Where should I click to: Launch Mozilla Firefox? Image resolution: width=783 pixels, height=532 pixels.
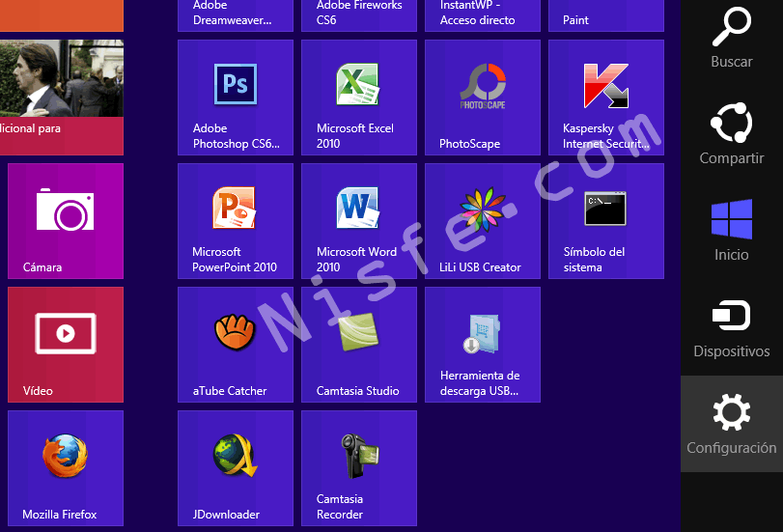pyautogui.click(x=66, y=468)
